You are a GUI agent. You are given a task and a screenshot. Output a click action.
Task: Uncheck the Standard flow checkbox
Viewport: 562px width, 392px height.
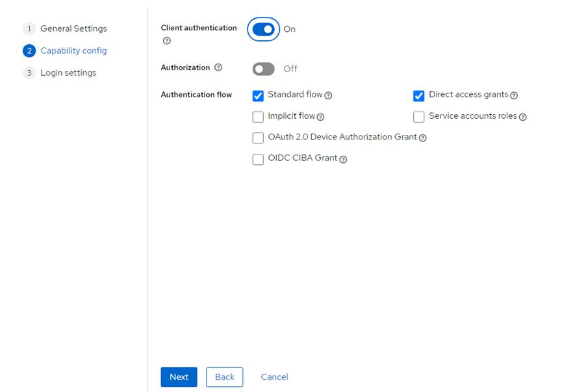pyautogui.click(x=258, y=96)
